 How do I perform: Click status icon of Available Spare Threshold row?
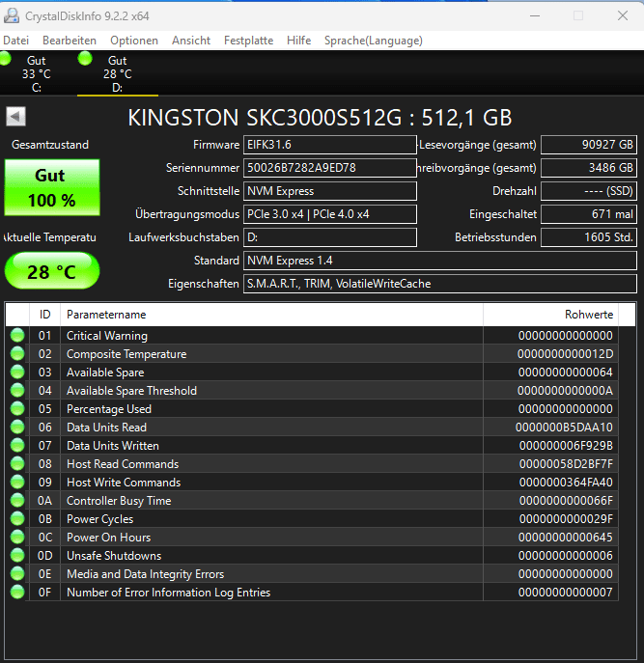click(17, 390)
